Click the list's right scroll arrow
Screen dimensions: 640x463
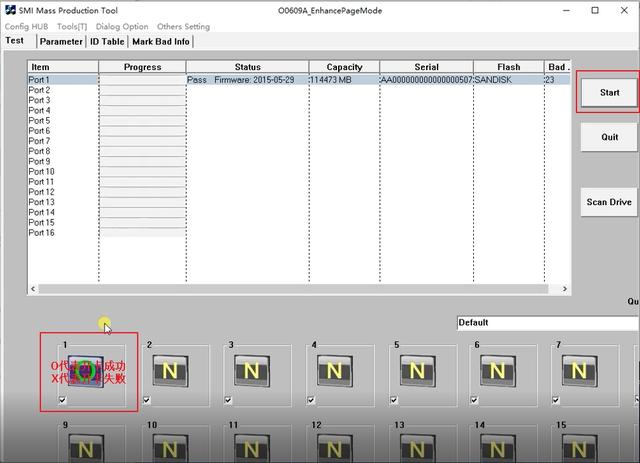565,289
